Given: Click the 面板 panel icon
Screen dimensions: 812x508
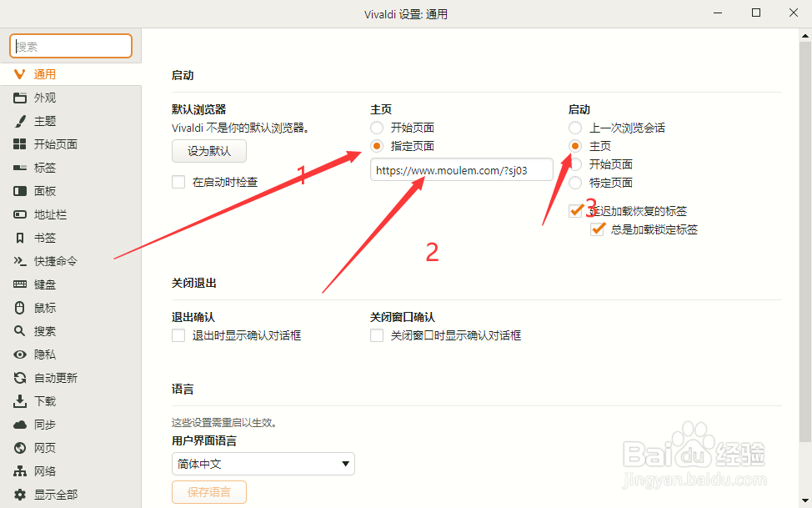Looking at the screenshot, I should 20,191.
